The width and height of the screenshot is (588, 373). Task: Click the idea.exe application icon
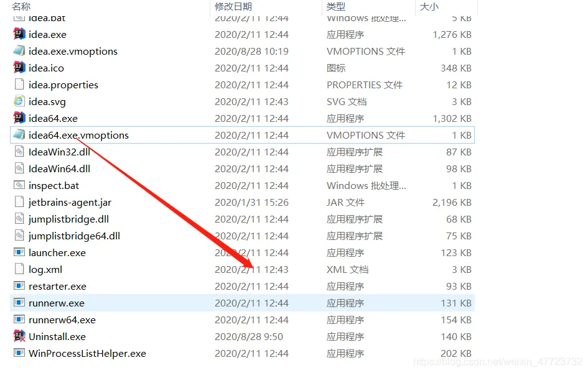coord(19,34)
